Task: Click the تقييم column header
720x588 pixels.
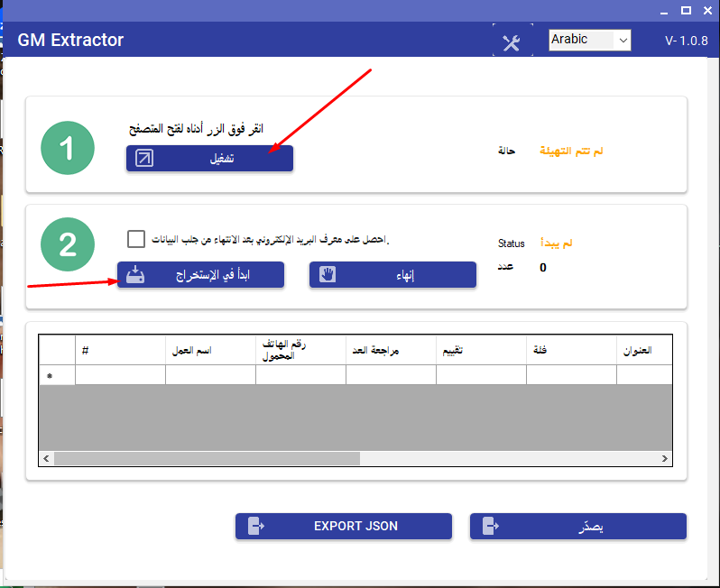Action: point(481,350)
